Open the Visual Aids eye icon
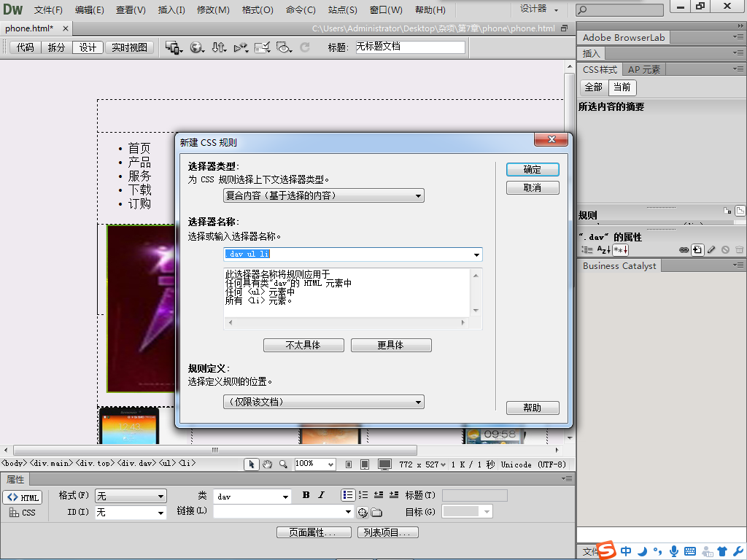 click(284, 47)
